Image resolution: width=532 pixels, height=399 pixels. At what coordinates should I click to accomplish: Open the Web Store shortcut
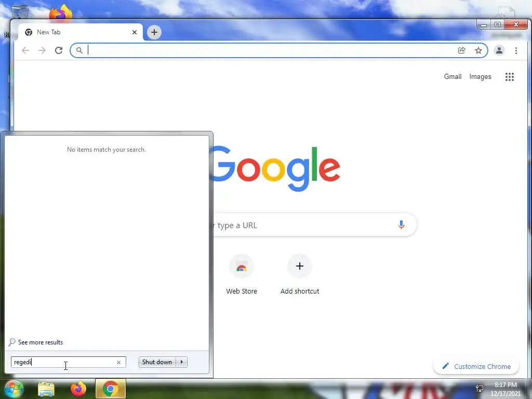[242, 274]
